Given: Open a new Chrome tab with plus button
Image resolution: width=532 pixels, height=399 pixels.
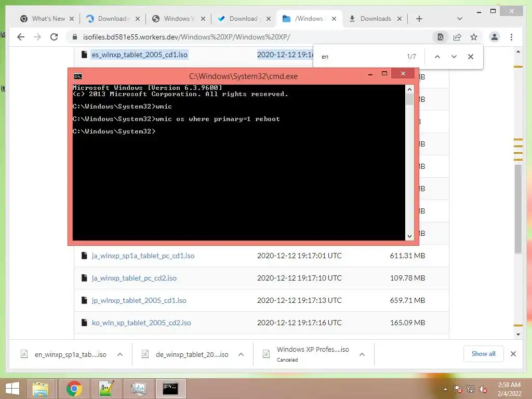Looking at the screenshot, I should pyautogui.click(x=419, y=19).
